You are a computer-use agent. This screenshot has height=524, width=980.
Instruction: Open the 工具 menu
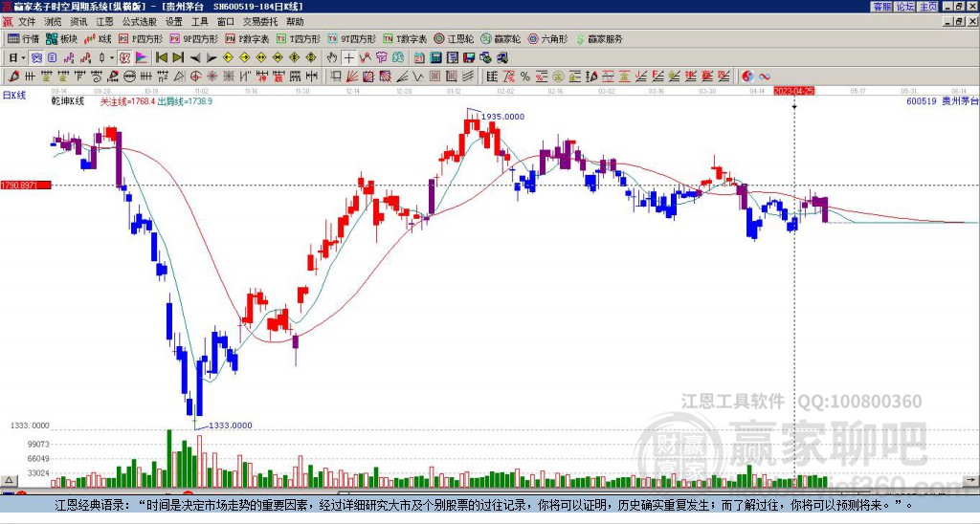[x=199, y=22]
